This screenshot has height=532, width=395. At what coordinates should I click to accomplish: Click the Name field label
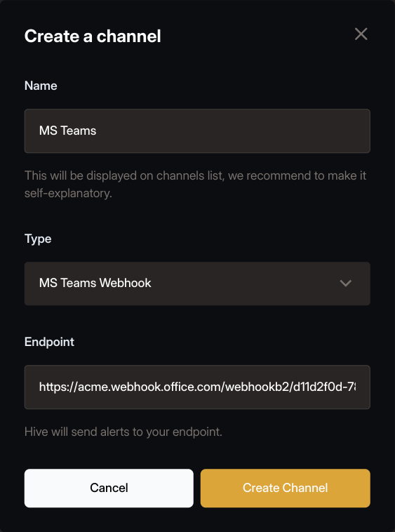coord(41,86)
